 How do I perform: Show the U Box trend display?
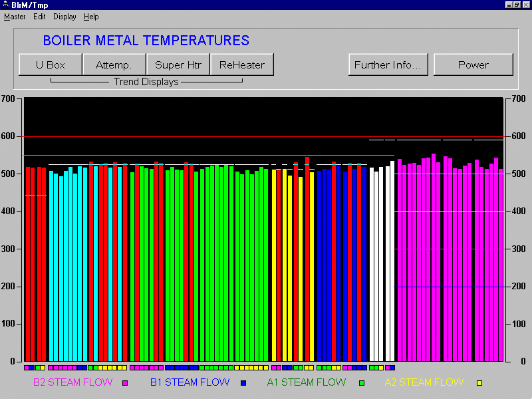tap(51, 65)
